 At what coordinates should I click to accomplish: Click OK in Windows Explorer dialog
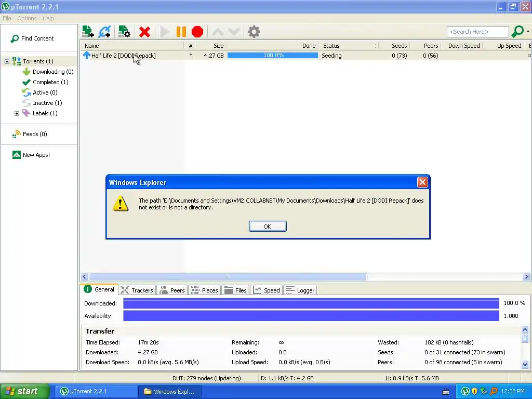click(x=268, y=227)
